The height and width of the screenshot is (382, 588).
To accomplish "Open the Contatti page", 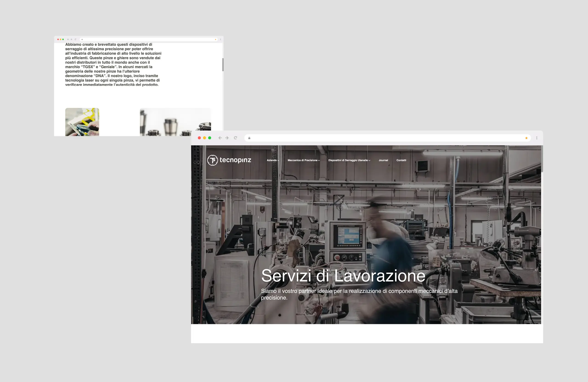I will (x=401, y=160).
